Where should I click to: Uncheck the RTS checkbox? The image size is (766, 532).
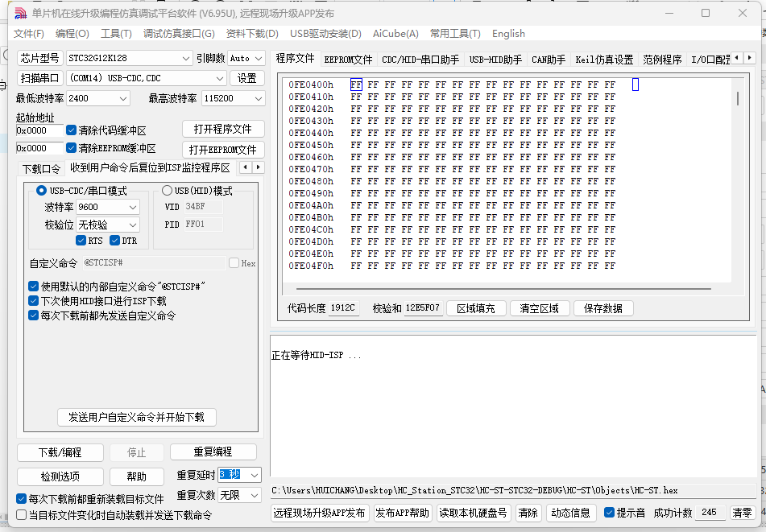click(81, 241)
